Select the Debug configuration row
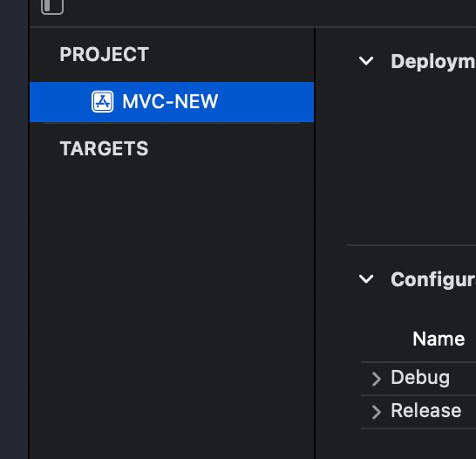Image resolution: width=476 pixels, height=459 pixels. (418, 379)
